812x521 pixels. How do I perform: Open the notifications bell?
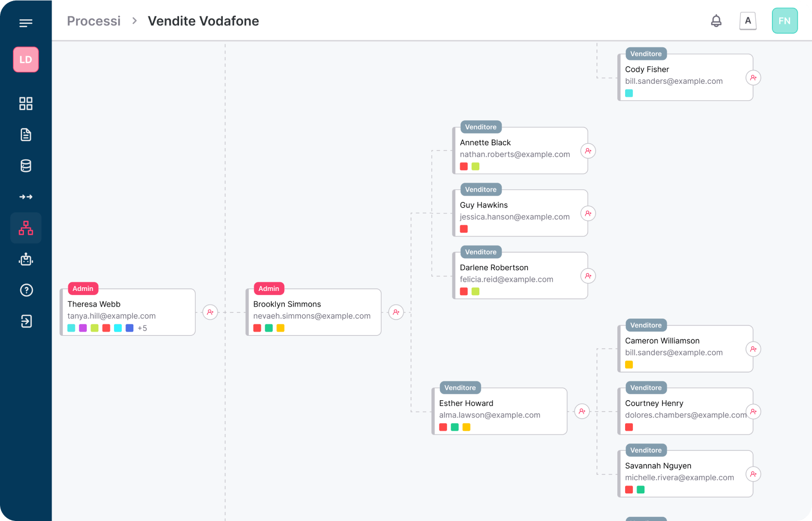click(716, 21)
